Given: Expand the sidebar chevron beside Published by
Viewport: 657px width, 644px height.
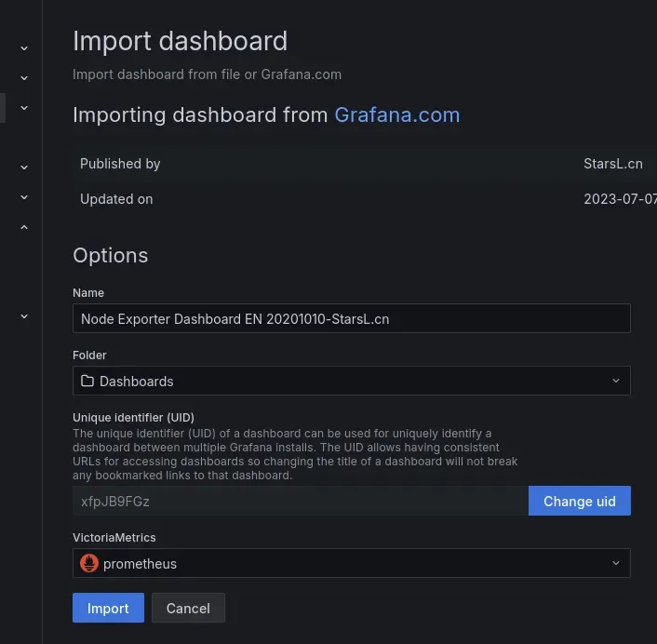Looking at the screenshot, I should (x=24, y=168).
